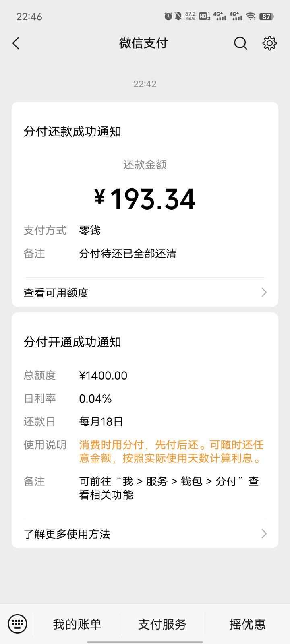Tap the Wi-Fi status icon

[x=251, y=17]
